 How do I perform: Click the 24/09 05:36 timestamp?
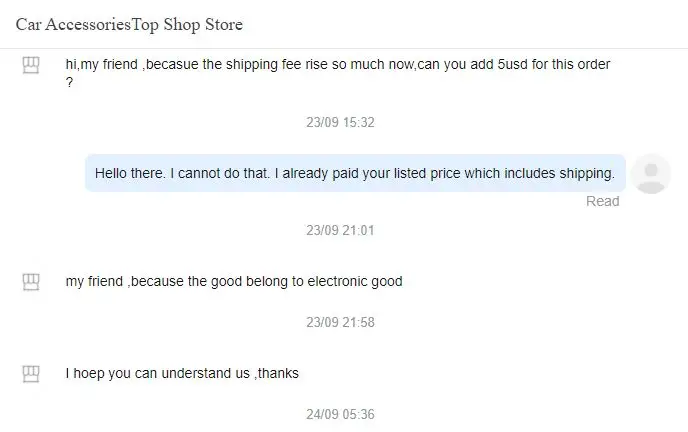pyautogui.click(x=340, y=414)
